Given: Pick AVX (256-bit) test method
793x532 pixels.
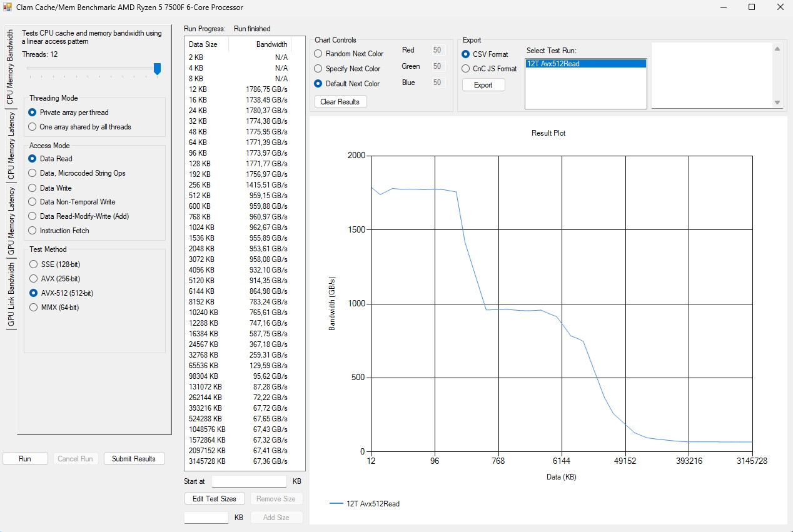Looking at the screenshot, I should point(54,279).
